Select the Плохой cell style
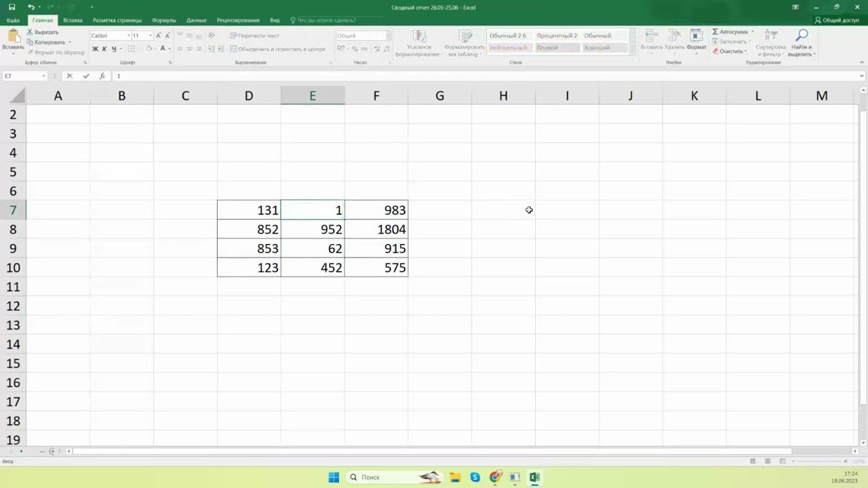This screenshot has width=868, height=488. (557, 47)
